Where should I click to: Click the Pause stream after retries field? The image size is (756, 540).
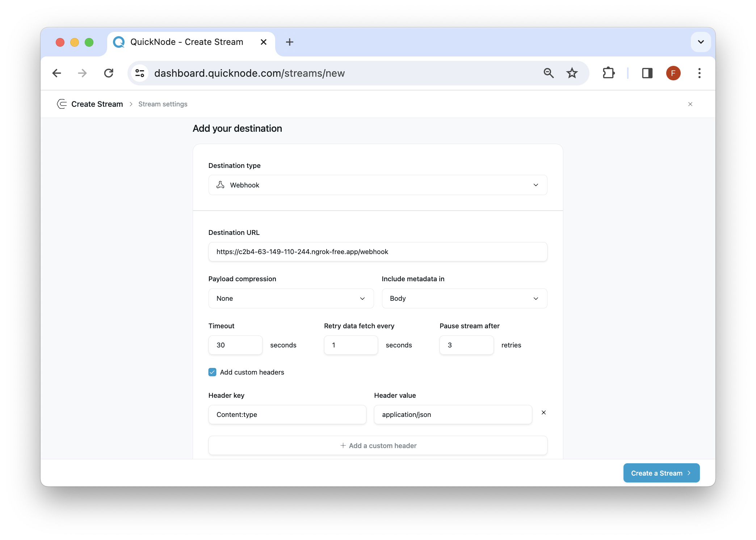466,345
